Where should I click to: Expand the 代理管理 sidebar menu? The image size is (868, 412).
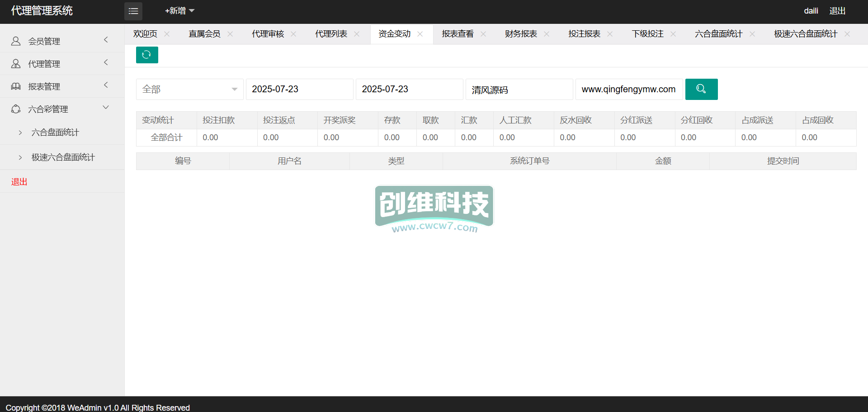[62, 64]
